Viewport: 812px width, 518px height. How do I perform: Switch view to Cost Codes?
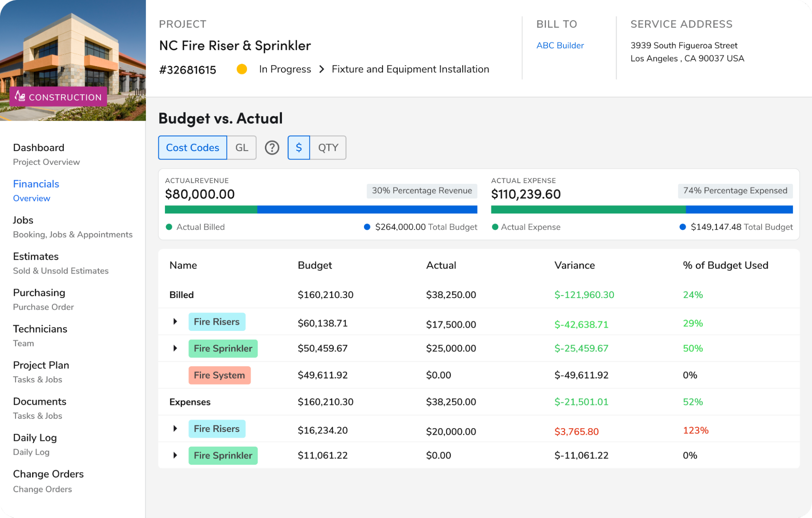[x=193, y=148]
